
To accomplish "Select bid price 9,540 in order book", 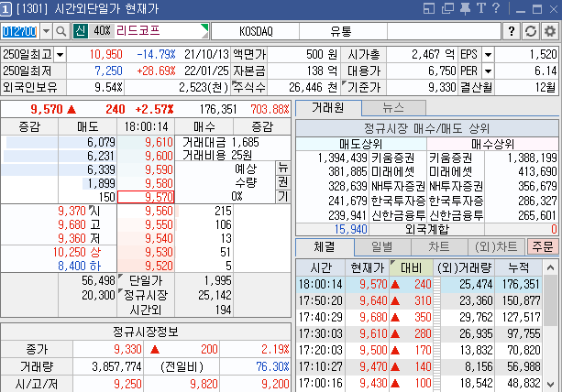I will pyautogui.click(x=146, y=238).
